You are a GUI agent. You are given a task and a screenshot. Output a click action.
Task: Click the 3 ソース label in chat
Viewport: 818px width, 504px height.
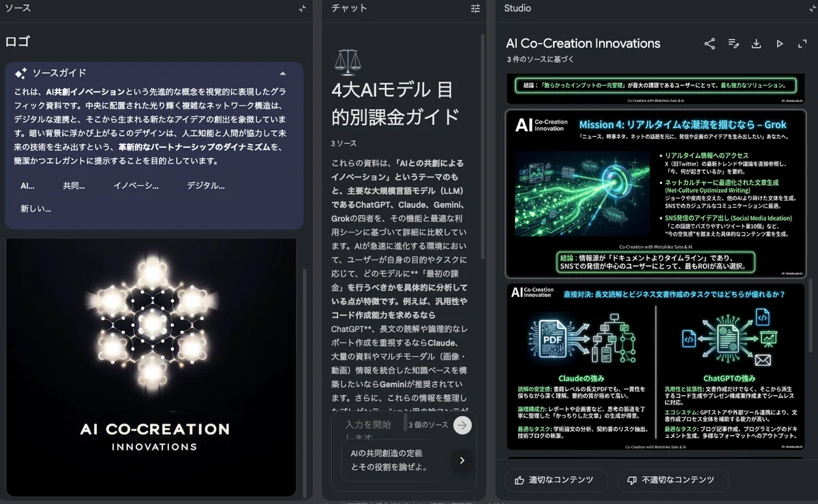(344, 144)
